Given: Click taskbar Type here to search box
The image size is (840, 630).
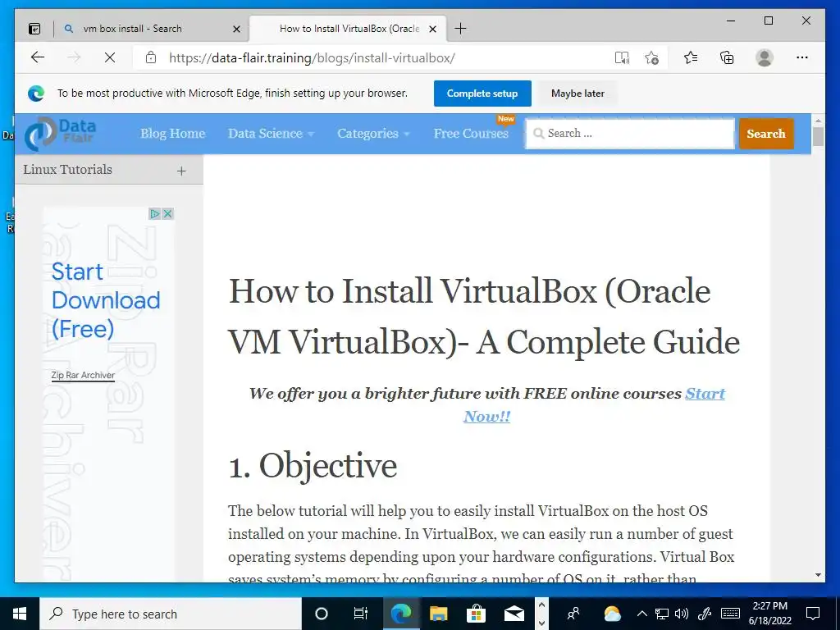Looking at the screenshot, I should pos(171,614).
